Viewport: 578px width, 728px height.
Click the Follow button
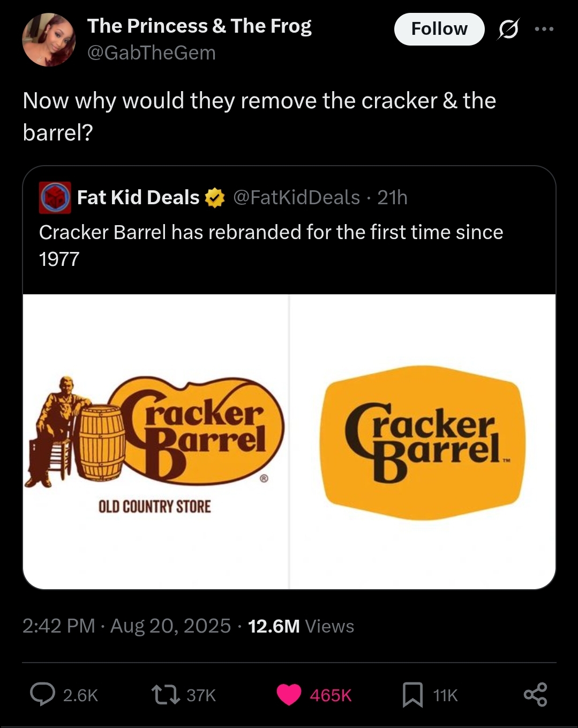[439, 29]
